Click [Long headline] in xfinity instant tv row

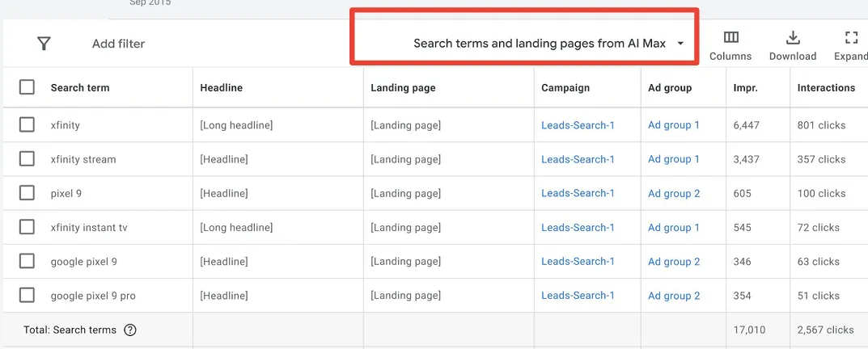tap(236, 227)
